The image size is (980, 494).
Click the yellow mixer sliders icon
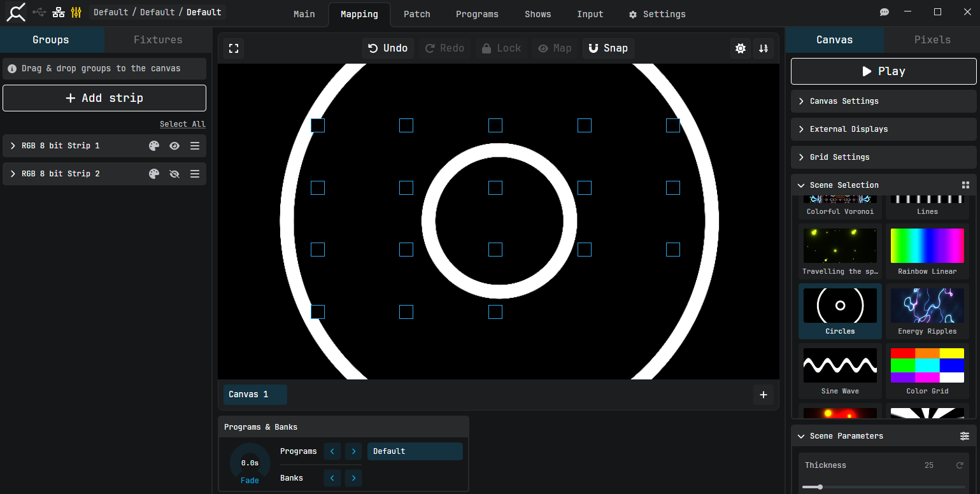pyautogui.click(x=76, y=12)
